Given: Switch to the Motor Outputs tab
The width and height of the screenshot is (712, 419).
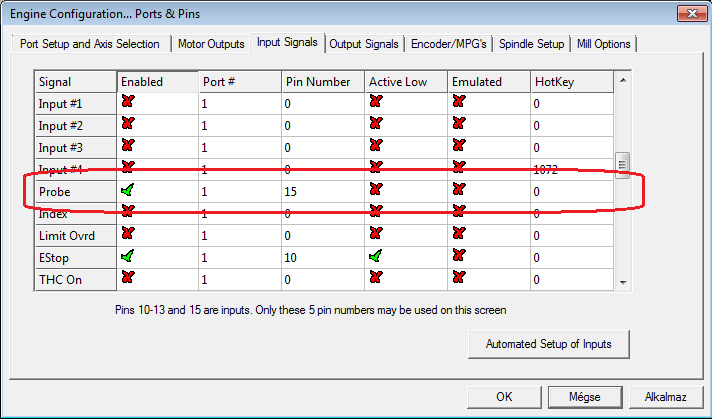Looking at the screenshot, I should (210, 44).
